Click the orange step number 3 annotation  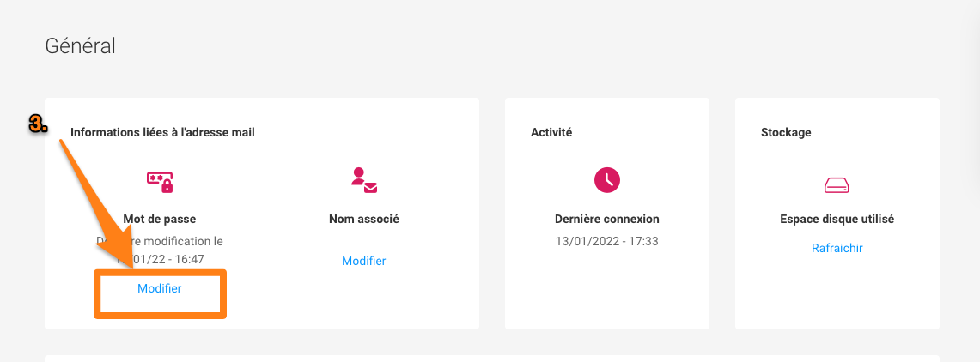(x=39, y=125)
